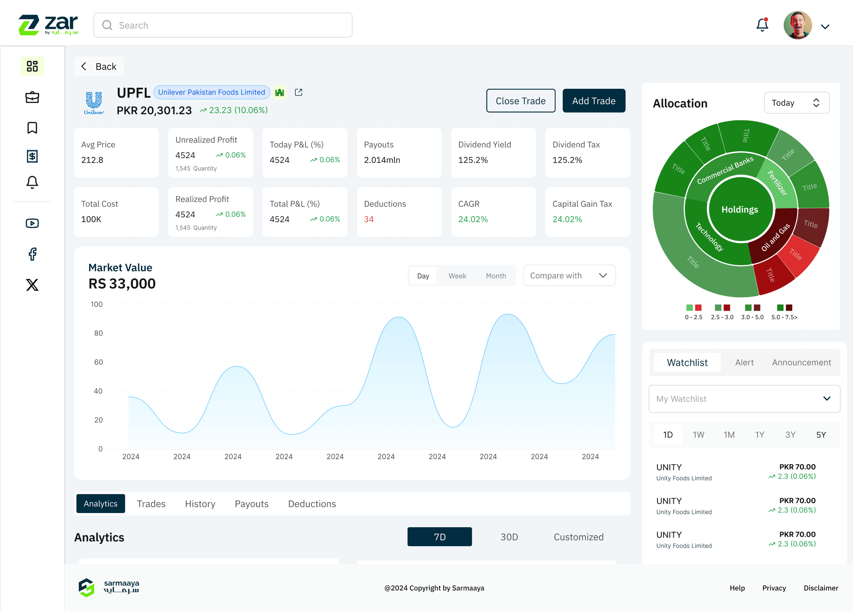This screenshot has width=853, height=616.
Task: Switch chart range to Week
Action: (457, 276)
